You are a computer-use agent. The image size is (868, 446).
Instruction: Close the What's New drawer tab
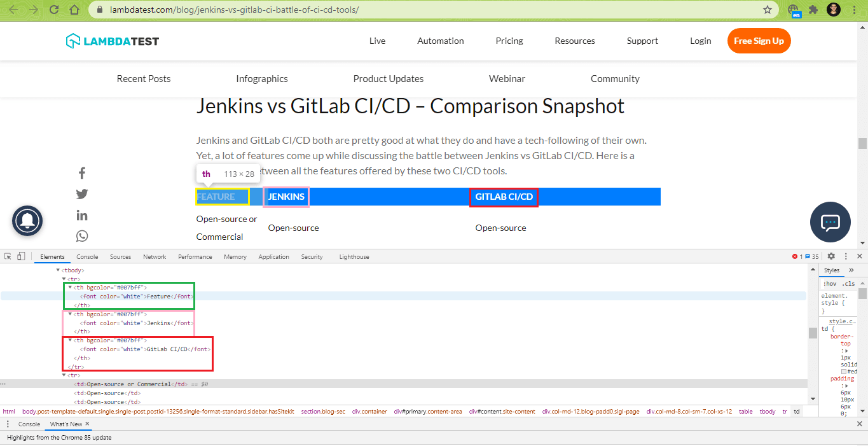coord(87,424)
